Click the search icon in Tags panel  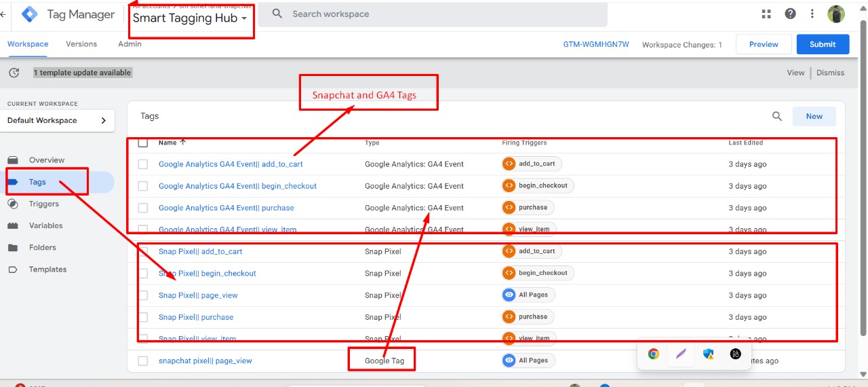tap(777, 116)
